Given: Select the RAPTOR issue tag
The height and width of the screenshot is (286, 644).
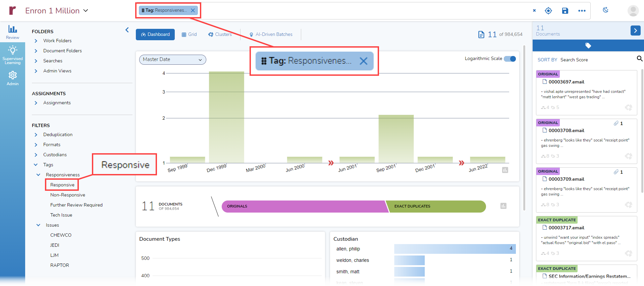Looking at the screenshot, I should tap(60, 265).
